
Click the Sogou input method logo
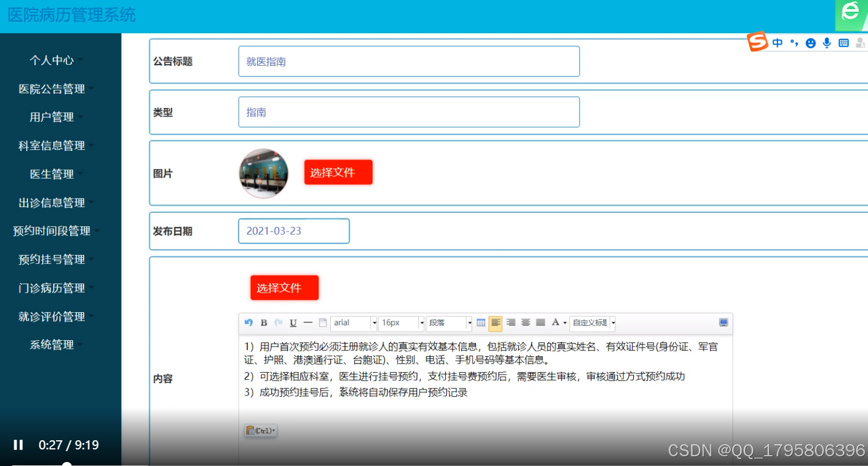coord(758,41)
